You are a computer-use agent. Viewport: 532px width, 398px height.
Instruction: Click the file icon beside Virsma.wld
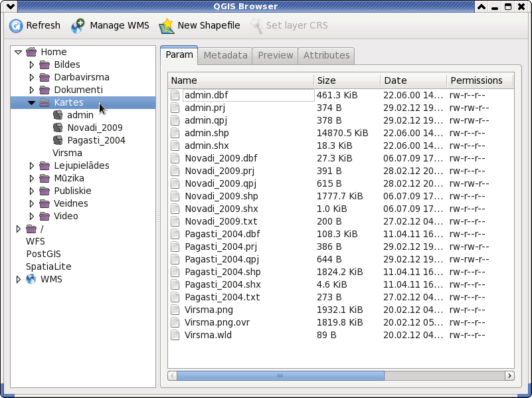pyautogui.click(x=175, y=336)
